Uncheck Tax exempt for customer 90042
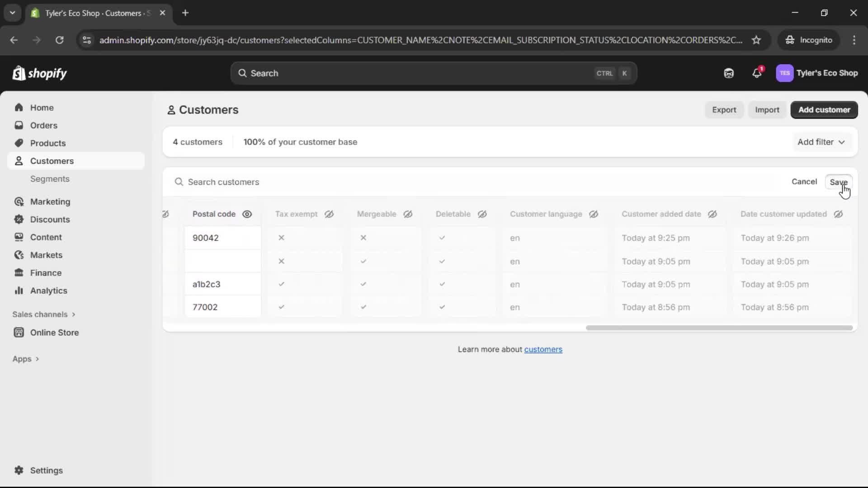Viewport: 868px width, 488px height. pos(281,238)
